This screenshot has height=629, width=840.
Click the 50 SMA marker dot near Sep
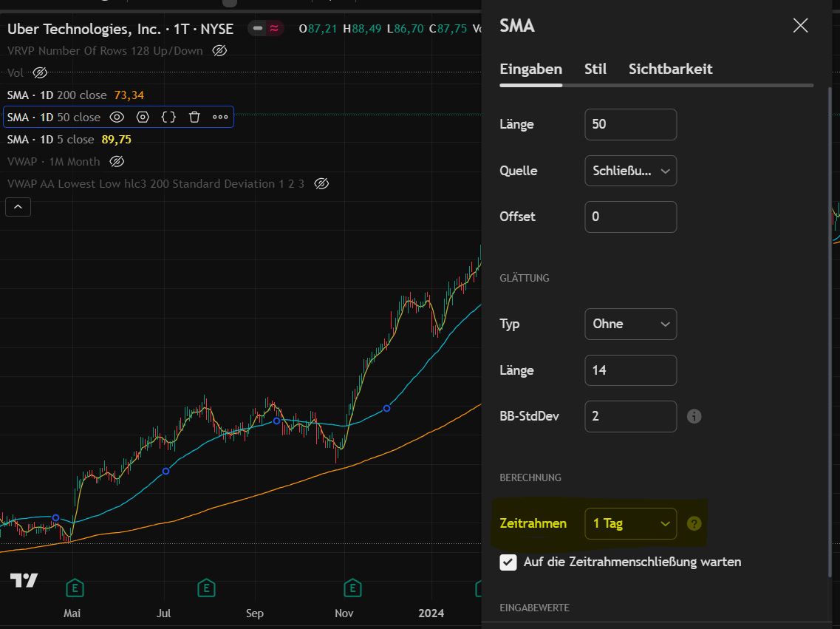point(276,421)
